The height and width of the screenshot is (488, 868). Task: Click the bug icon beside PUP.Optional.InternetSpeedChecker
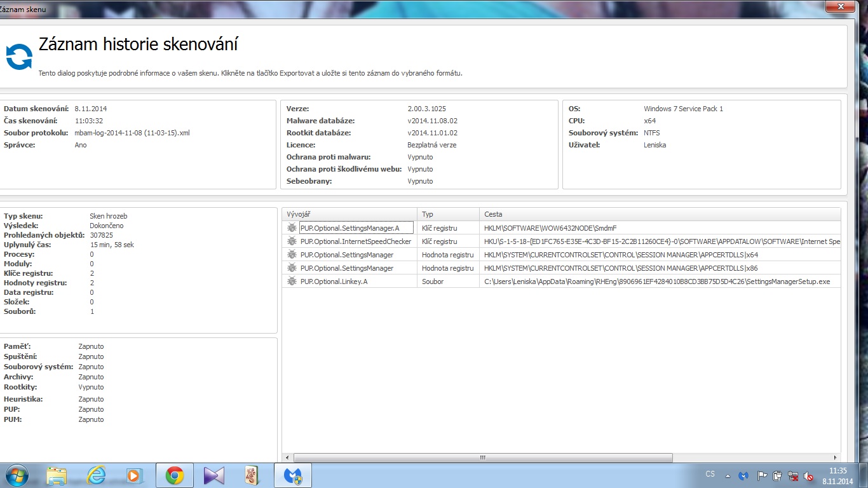pos(292,241)
